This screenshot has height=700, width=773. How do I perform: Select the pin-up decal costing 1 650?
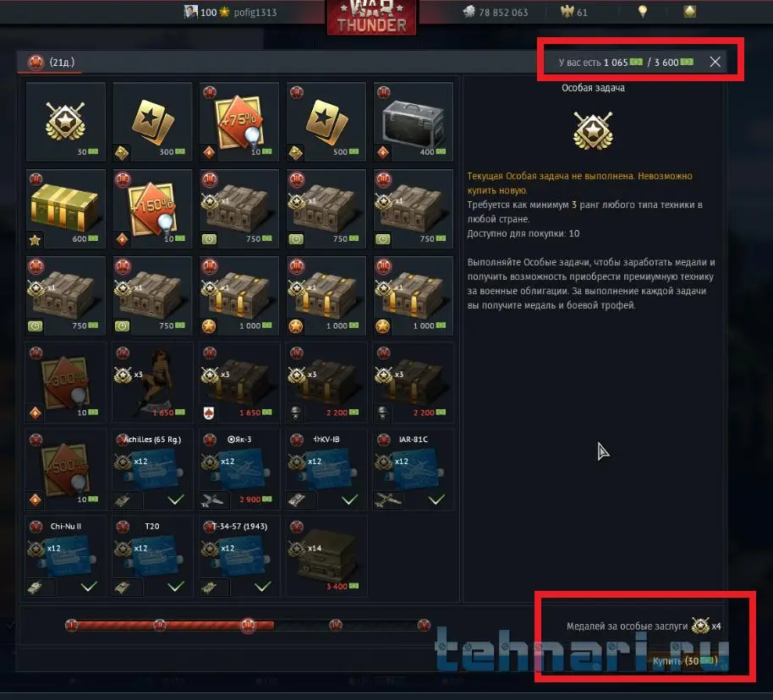152,382
